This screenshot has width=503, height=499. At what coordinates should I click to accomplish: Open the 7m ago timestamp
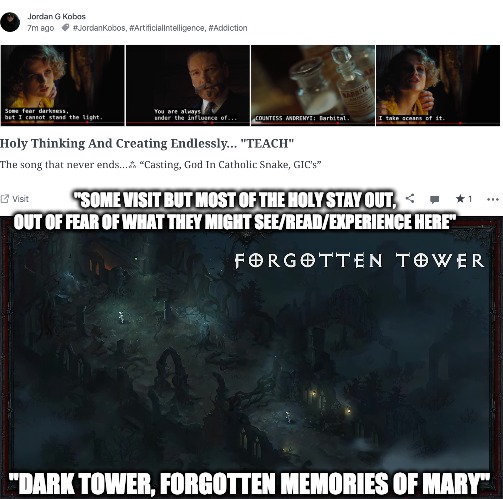[40, 28]
